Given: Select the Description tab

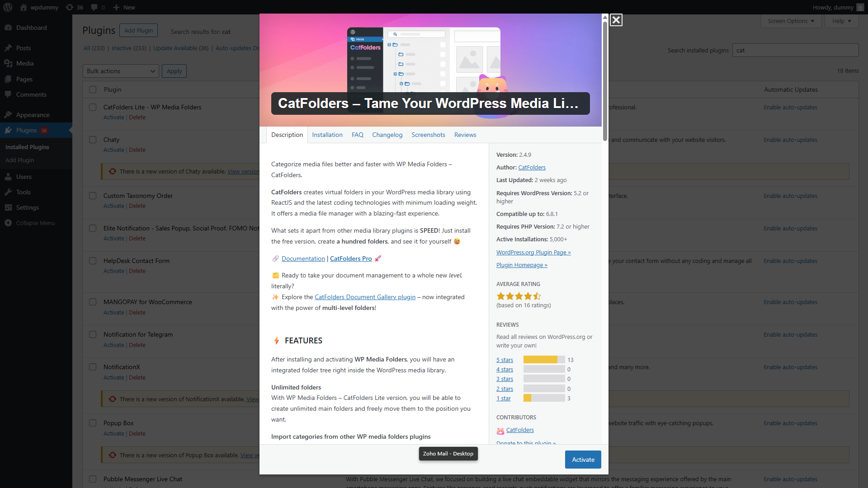Looking at the screenshot, I should coord(287,135).
